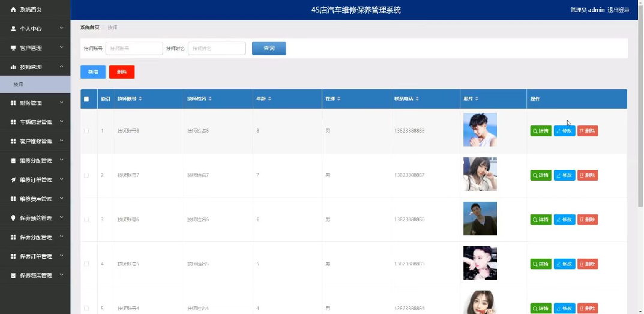
Task: Expand the 财务管理 menu chevron
Action: click(61, 103)
